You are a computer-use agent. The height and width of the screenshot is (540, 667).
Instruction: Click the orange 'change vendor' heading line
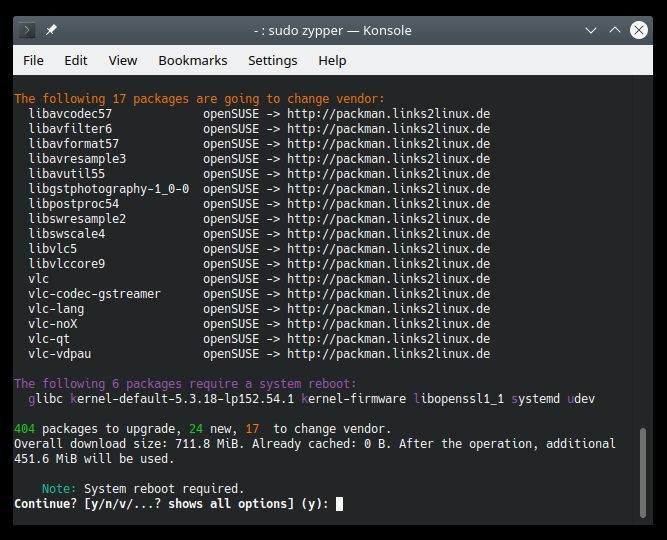click(x=200, y=99)
